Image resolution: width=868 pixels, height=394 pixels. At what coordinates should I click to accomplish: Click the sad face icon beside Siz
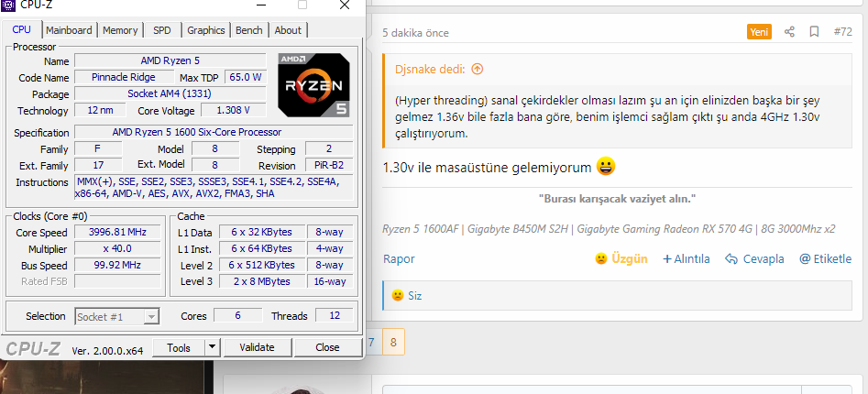coord(397,295)
